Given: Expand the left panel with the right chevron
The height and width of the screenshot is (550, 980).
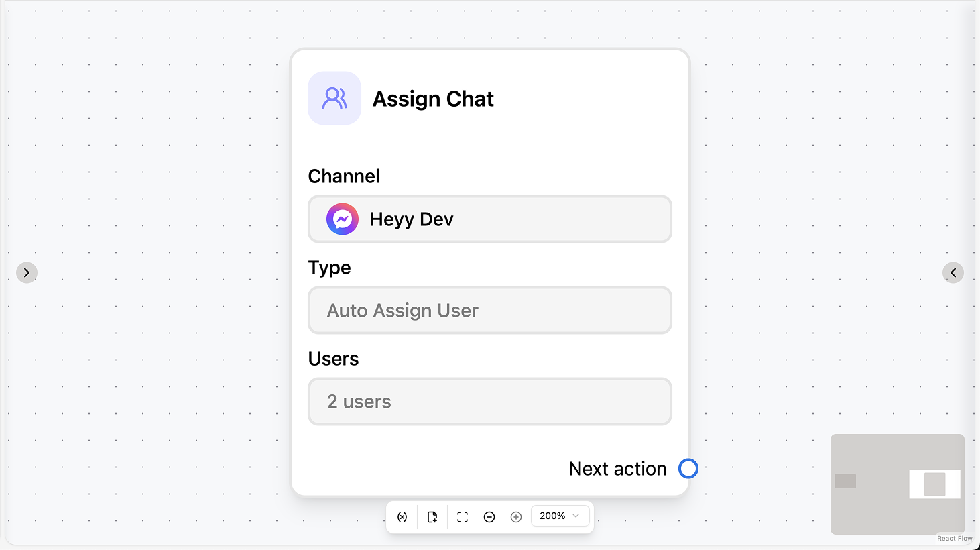Looking at the screenshot, I should [27, 272].
